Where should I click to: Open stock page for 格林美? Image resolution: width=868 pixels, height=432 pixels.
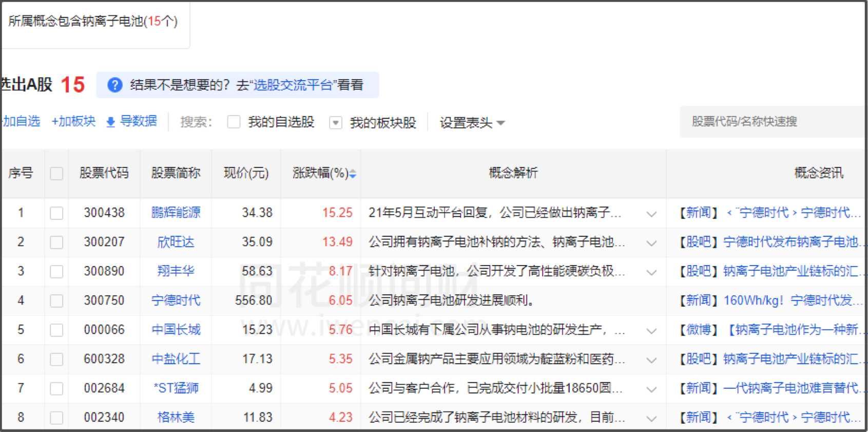[176, 418]
